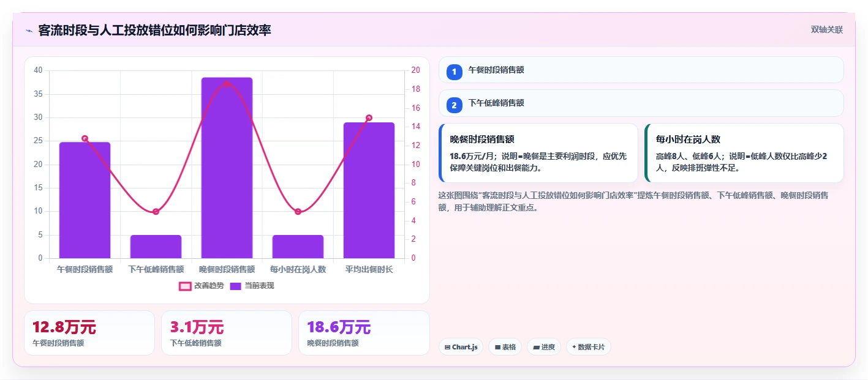Click the chart title 客流时段与人工投放错位如何影响门店效率
868x380 pixels.
coord(154,30)
